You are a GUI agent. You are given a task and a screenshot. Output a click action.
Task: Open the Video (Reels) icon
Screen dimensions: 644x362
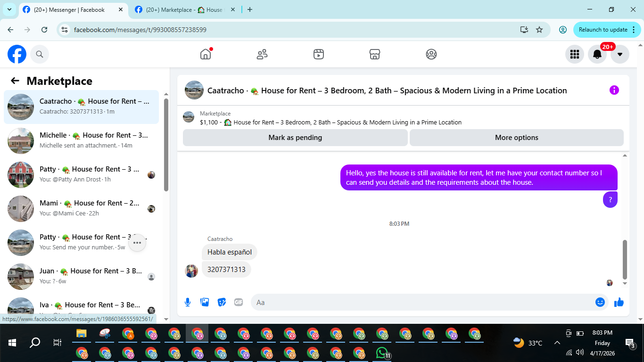coord(319,54)
